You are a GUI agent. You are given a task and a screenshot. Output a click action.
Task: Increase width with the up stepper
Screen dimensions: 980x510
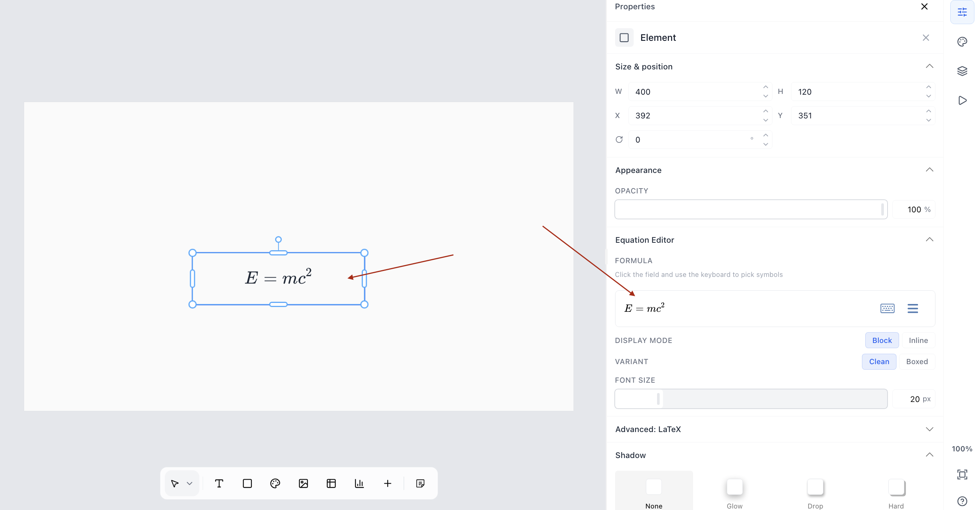[765, 87]
